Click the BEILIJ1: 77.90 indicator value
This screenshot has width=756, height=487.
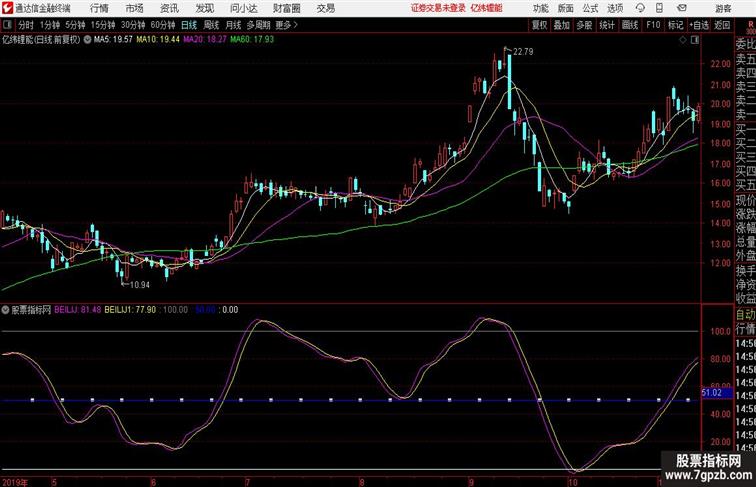(x=130, y=310)
